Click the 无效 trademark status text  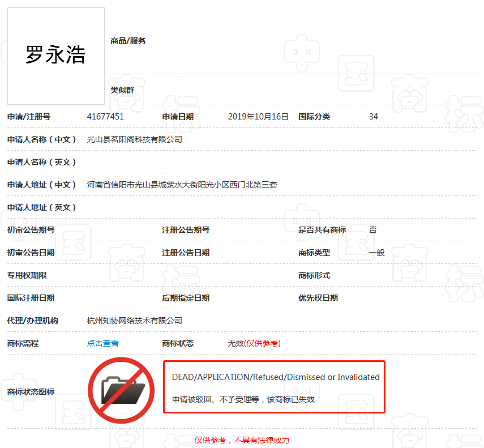point(235,343)
